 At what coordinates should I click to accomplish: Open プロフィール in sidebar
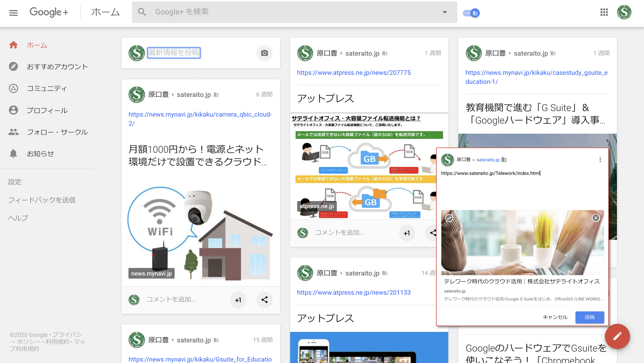[x=47, y=110]
